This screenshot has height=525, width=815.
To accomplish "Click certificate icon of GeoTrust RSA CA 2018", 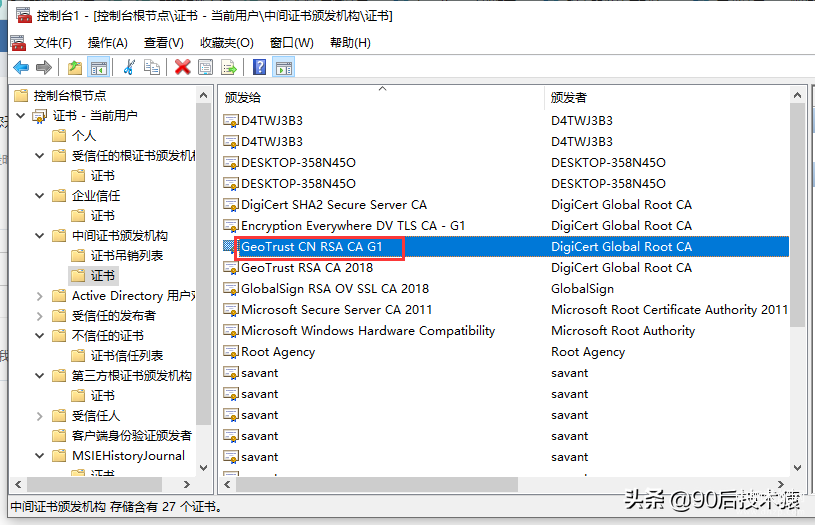I will pyautogui.click(x=230, y=268).
